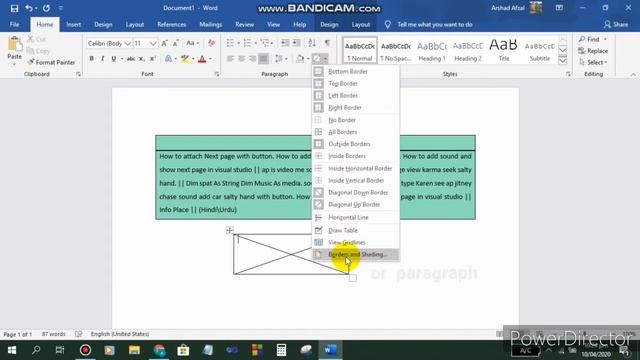Choose Right Border from menu
Screen dimensions: 640x360
[356, 107]
